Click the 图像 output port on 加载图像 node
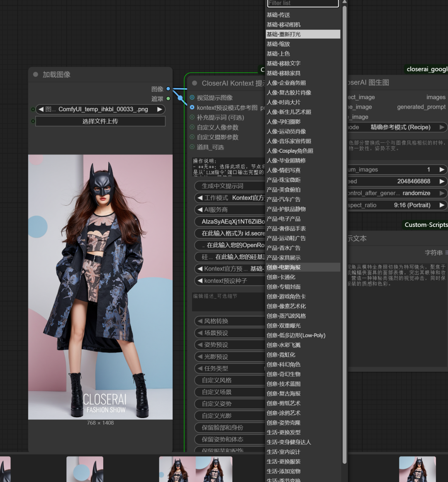This screenshot has height=482, width=448. [x=168, y=89]
